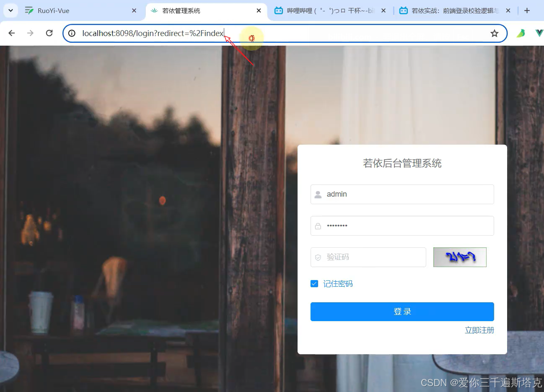Open a new browser tab with the plus icon

pyautogui.click(x=527, y=10)
